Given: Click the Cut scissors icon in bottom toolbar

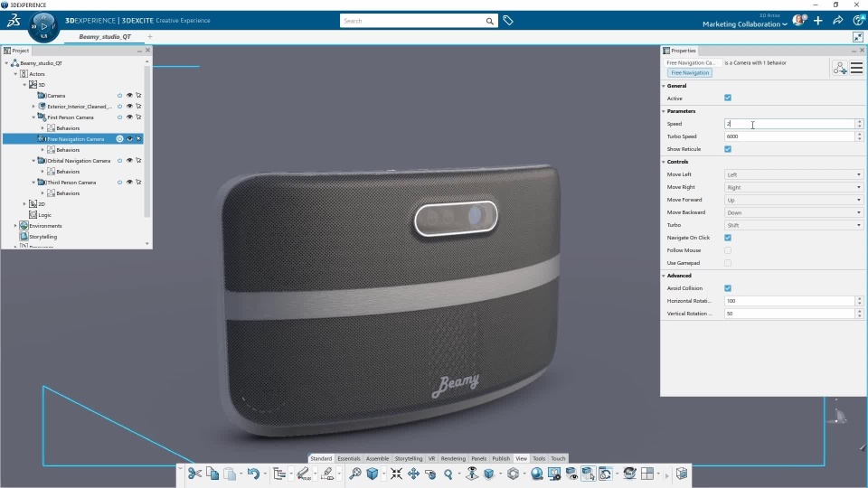Looking at the screenshot, I should [194, 474].
